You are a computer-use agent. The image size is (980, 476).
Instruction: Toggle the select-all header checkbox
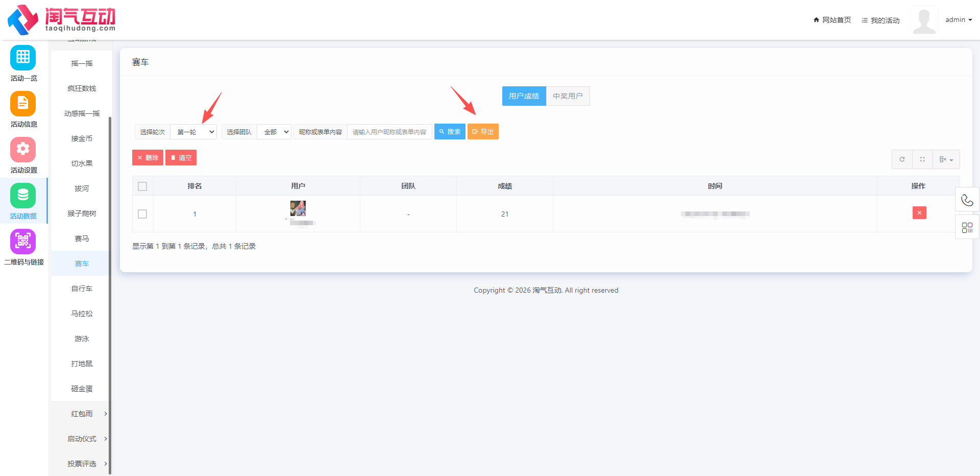(x=142, y=186)
